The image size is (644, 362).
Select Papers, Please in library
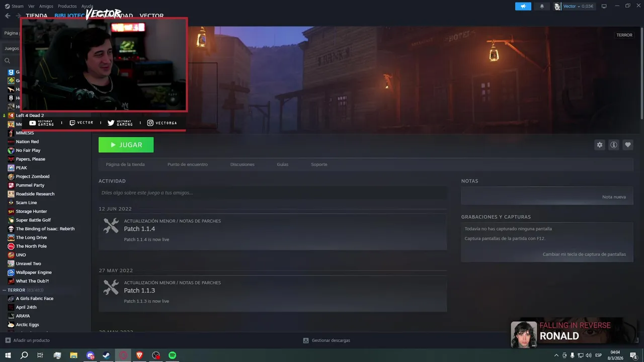click(x=30, y=159)
